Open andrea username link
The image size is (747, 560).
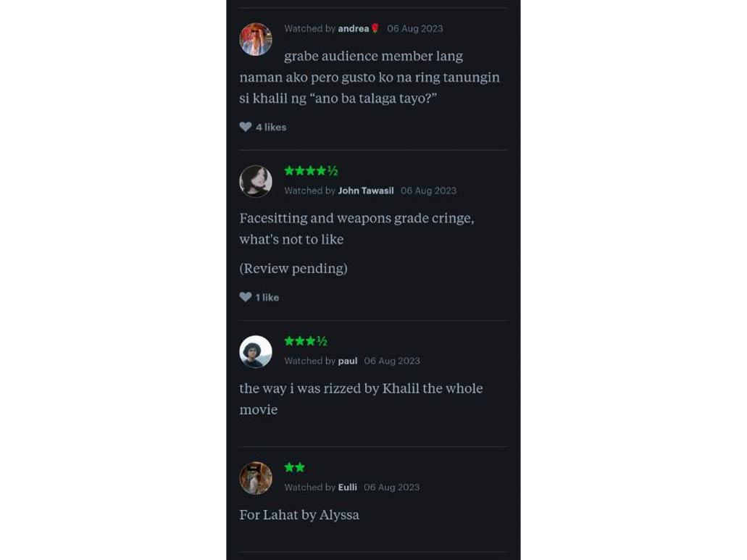coord(354,29)
